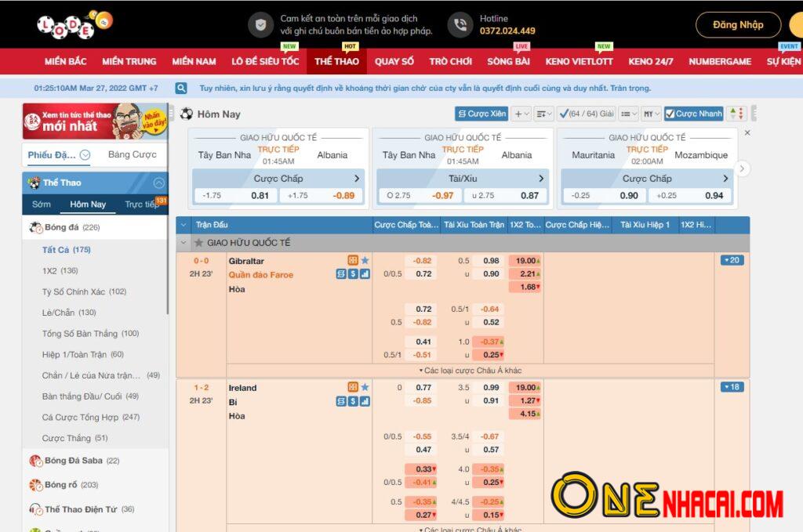Collapse the Gibraltar match using the 20 toggle
This screenshot has width=803, height=532.
tap(731, 259)
